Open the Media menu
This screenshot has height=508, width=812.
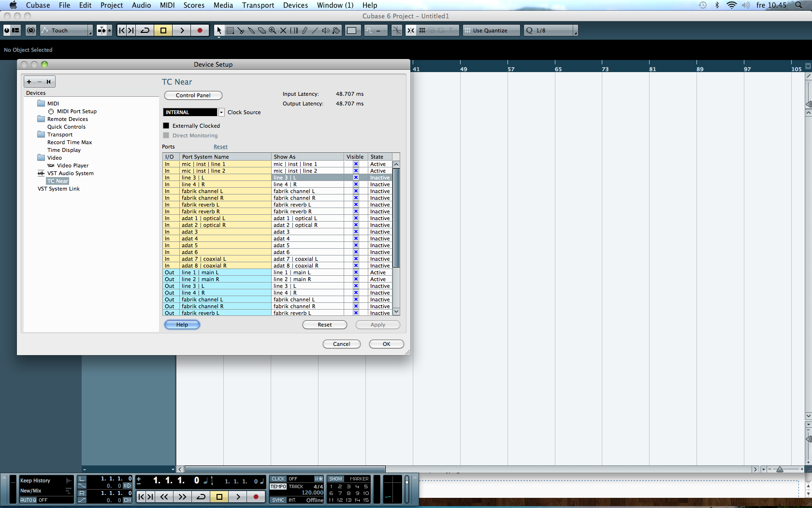coord(223,5)
